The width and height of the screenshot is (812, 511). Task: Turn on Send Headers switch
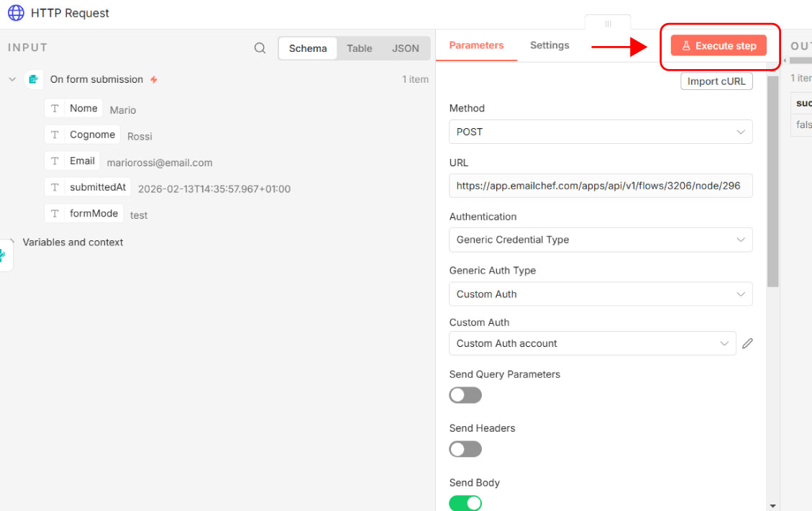click(465, 449)
